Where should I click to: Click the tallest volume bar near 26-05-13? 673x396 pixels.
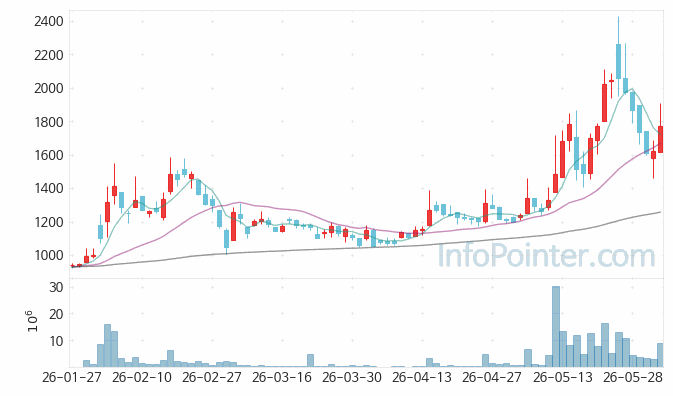coord(556,327)
